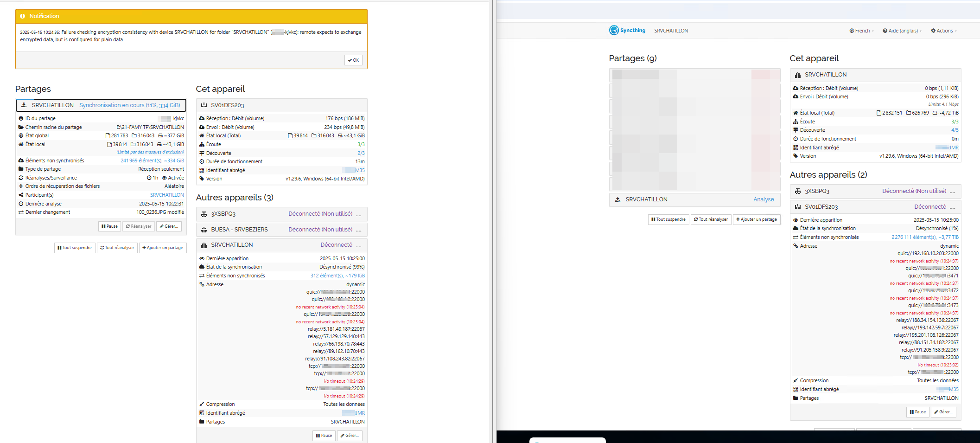The image size is (980, 443).
Task: Click the Partages folder icon in right window
Action: pos(795,398)
